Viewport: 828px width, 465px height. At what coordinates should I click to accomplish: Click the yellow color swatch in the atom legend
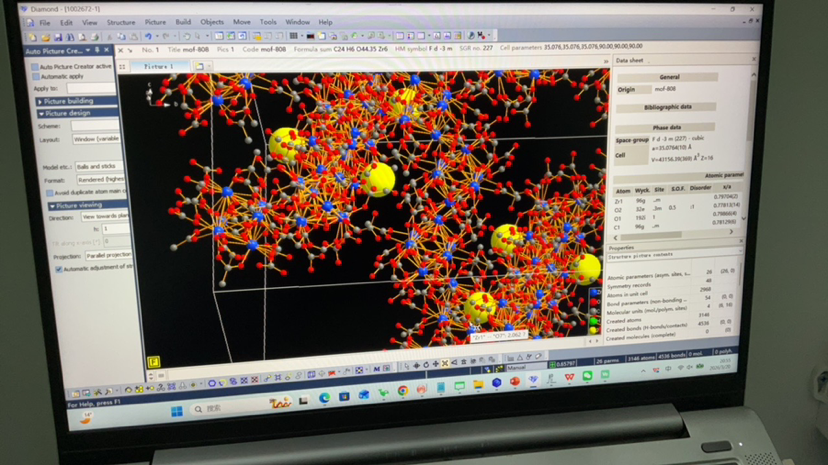pos(594,329)
